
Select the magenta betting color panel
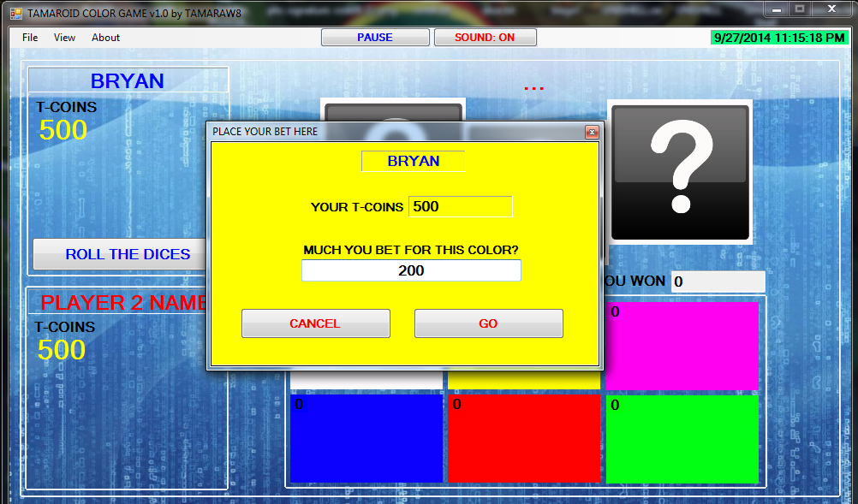[x=681, y=346]
